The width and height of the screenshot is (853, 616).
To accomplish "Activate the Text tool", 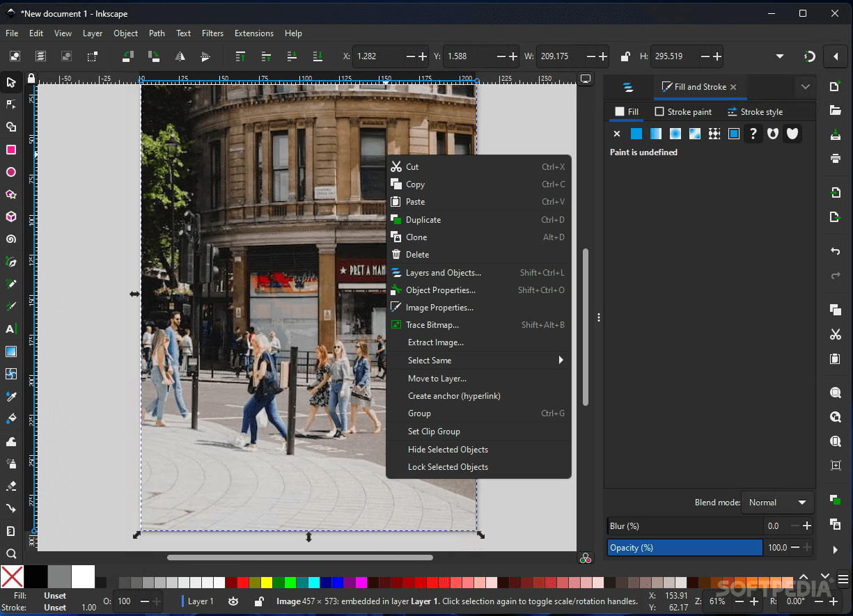I will point(11,329).
